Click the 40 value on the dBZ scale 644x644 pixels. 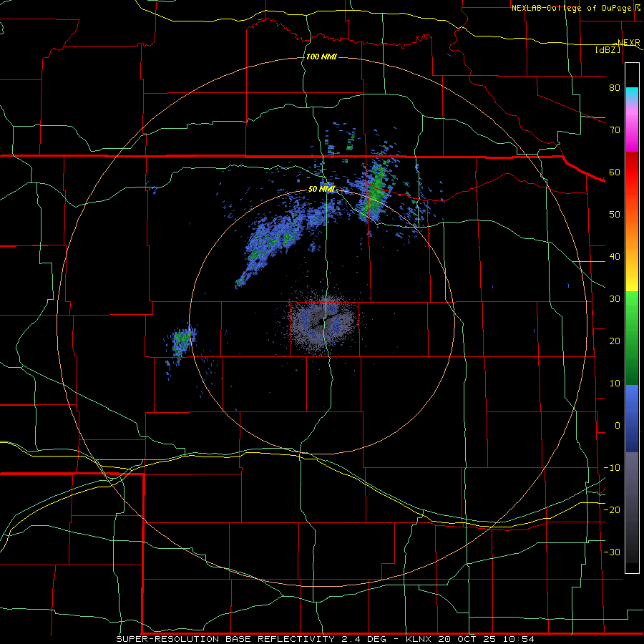click(x=615, y=257)
